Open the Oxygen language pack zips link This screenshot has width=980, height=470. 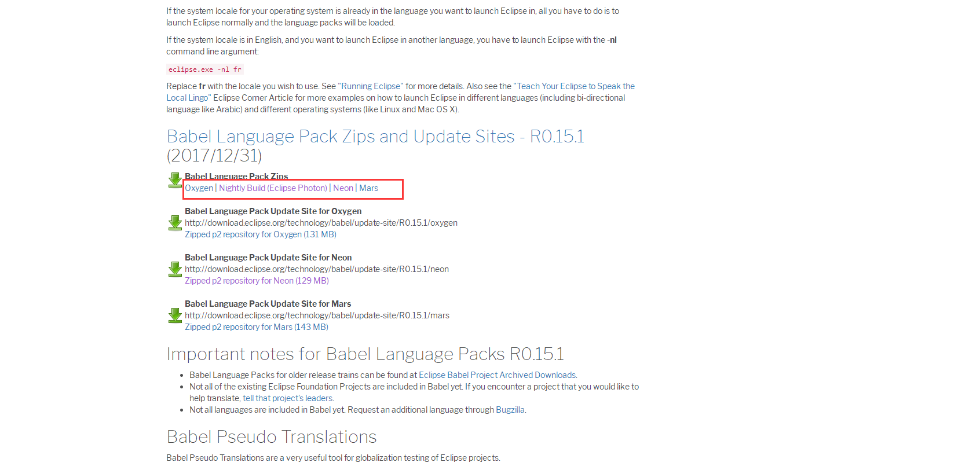(x=199, y=188)
